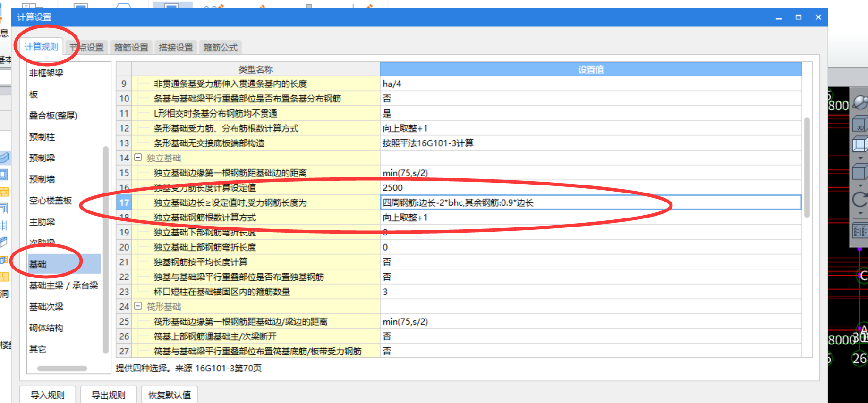This screenshot has width=868, height=403.
Task: Select 非框架梁 in the category list
Action: click(46, 73)
